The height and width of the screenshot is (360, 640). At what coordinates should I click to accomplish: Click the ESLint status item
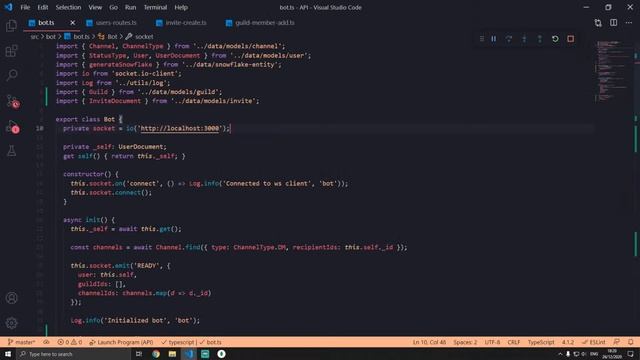point(594,342)
